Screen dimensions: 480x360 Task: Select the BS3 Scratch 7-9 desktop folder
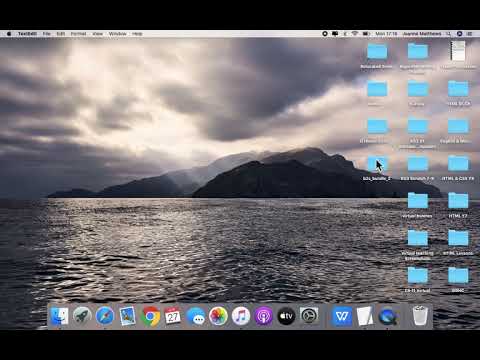pyautogui.click(x=417, y=168)
